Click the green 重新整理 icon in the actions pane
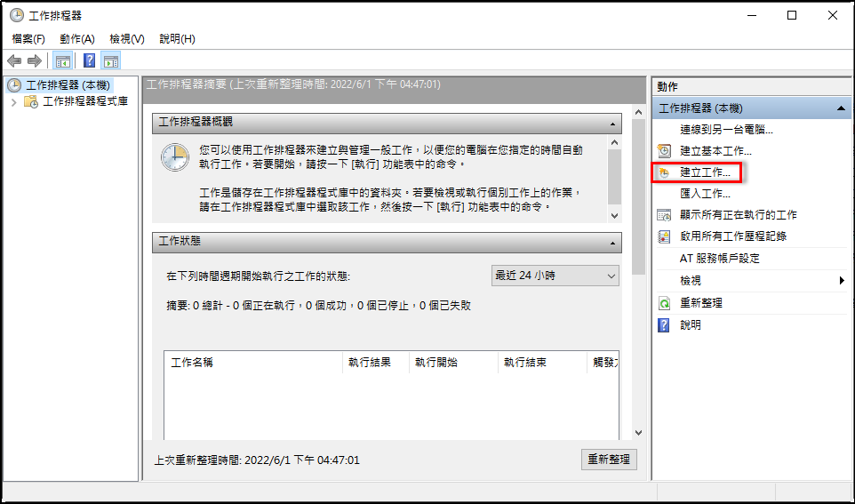Image resolution: width=855 pixels, height=504 pixels. [664, 303]
